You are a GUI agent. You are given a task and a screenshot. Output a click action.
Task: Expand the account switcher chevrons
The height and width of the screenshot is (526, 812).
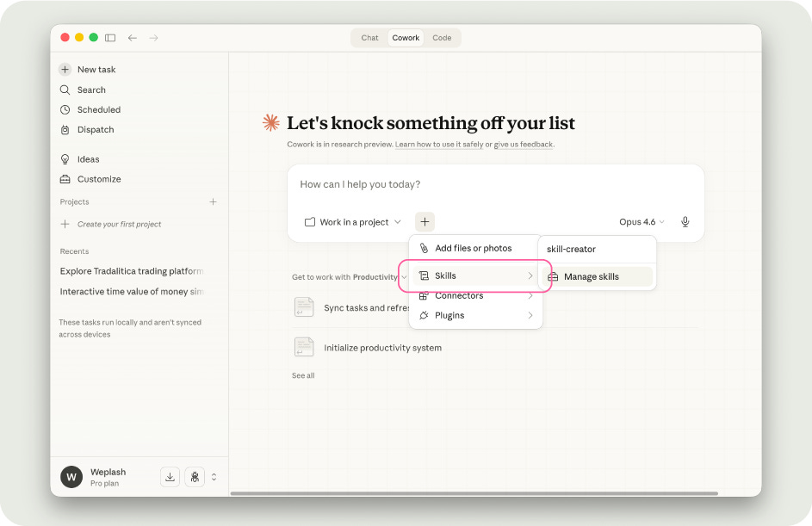(x=214, y=477)
